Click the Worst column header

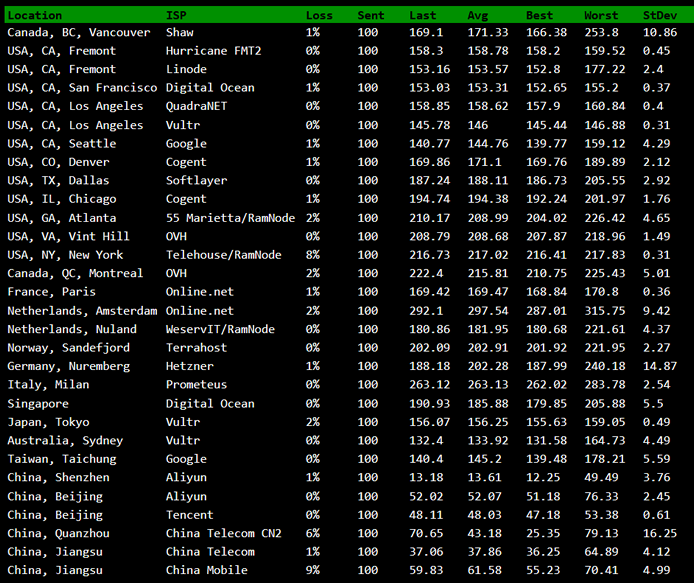pos(601,15)
